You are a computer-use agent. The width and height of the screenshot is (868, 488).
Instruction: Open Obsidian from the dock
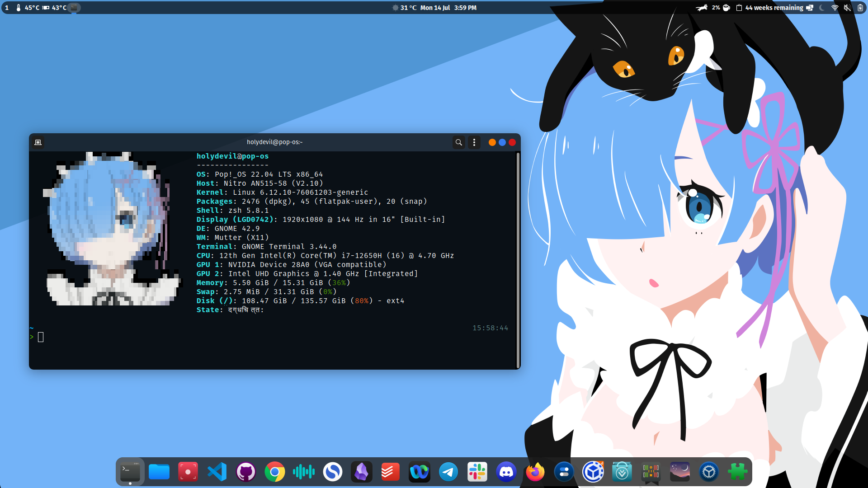pos(362,472)
